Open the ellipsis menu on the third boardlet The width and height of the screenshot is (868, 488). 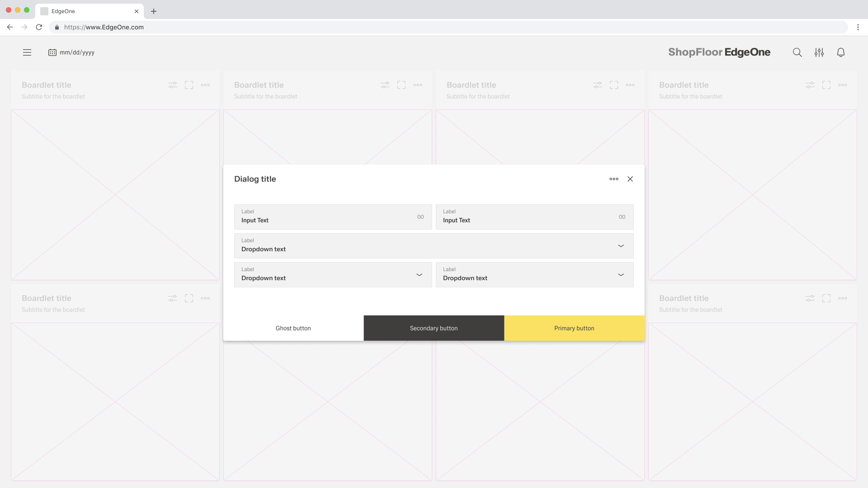tap(630, 85)
